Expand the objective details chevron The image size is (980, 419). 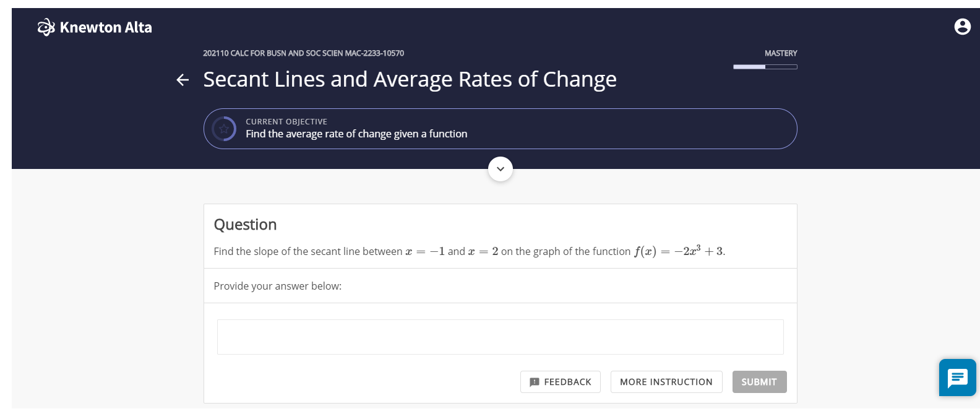tap(501, 169)
